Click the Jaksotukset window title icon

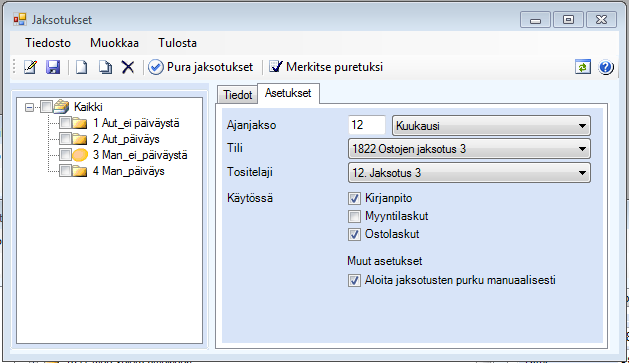pyautogui.click(x=20, y=19)
